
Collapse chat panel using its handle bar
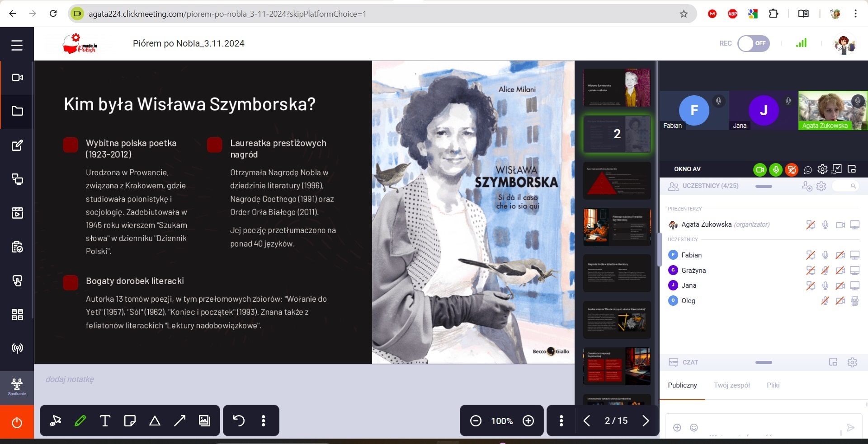pos(764,362)
